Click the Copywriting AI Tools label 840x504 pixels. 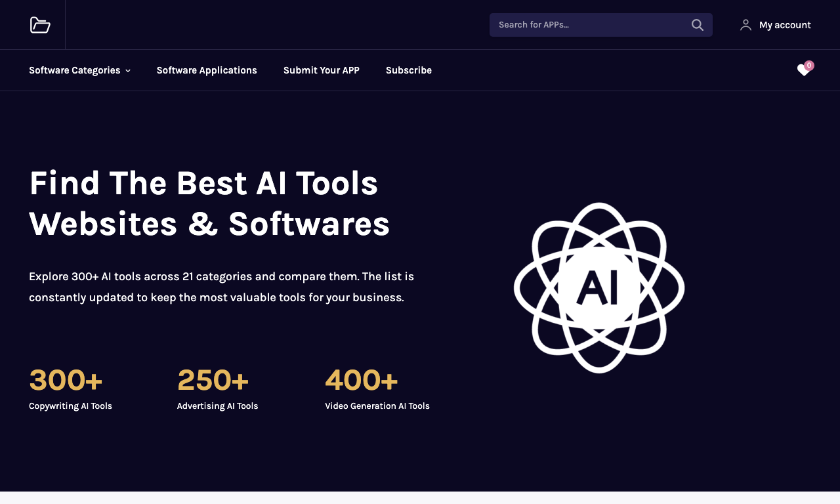[70, 406]
